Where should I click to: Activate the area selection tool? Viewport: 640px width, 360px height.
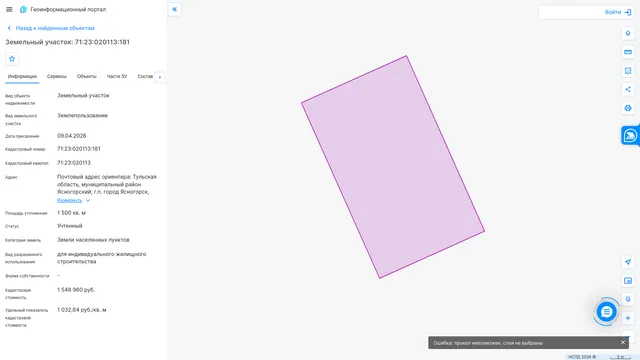pos(628,71)
